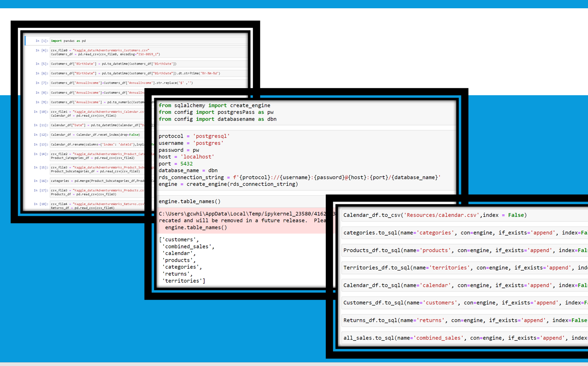Click the 'from sqlalchemy import create_engine' line
The width and height of the screenshot is (588, 366).
pos(214,106)
